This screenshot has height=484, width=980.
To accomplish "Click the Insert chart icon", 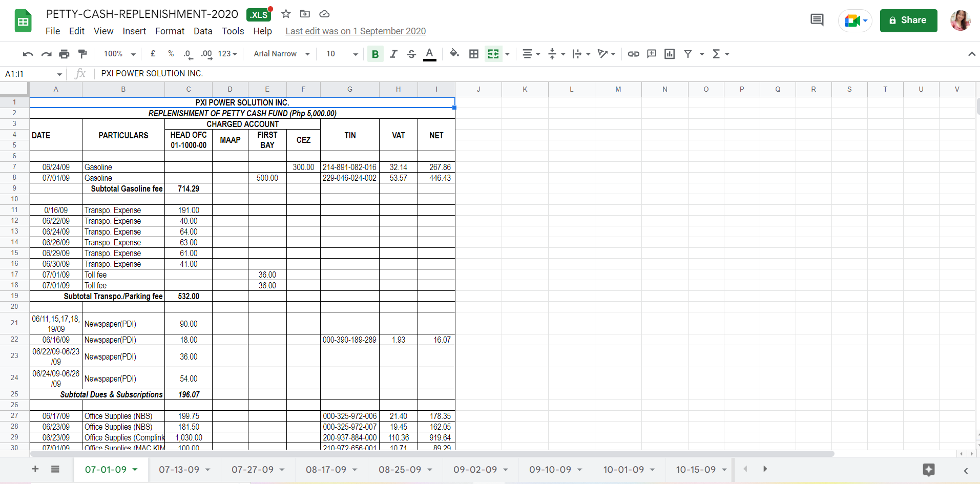I will tap(670, 54).
